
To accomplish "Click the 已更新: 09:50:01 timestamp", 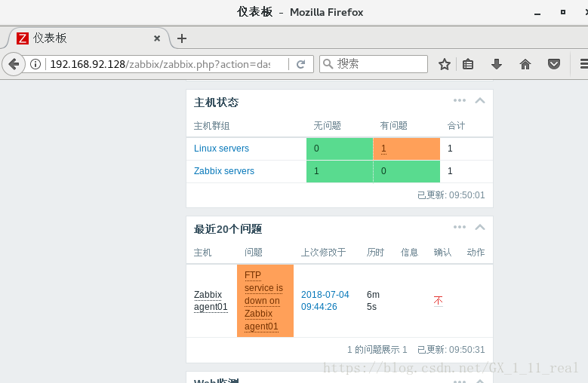I will tap(451, 195).
